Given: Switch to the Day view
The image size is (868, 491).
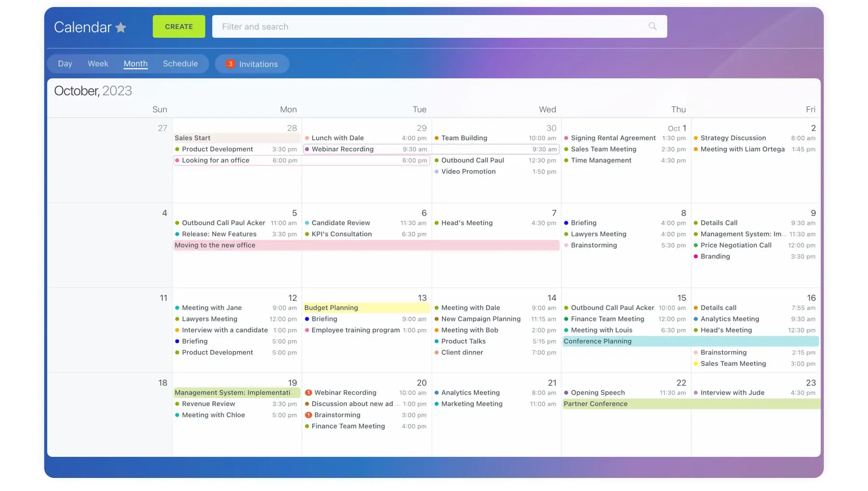Looking at the screenshot, I should point(65,64).
